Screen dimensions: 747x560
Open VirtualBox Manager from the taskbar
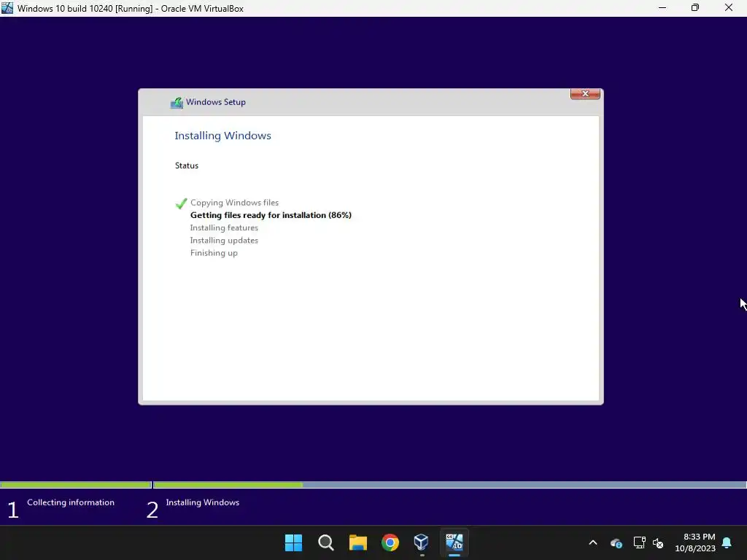click(422, 542)
